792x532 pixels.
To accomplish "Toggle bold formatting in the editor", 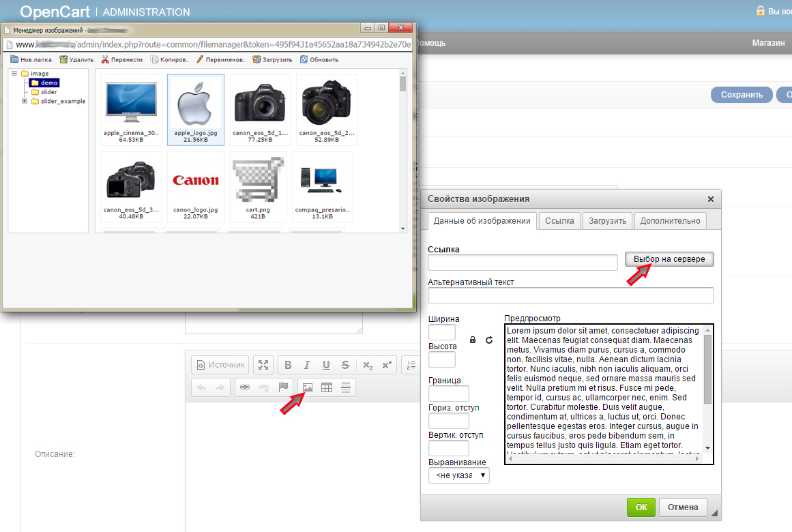I will pos(288,365).
